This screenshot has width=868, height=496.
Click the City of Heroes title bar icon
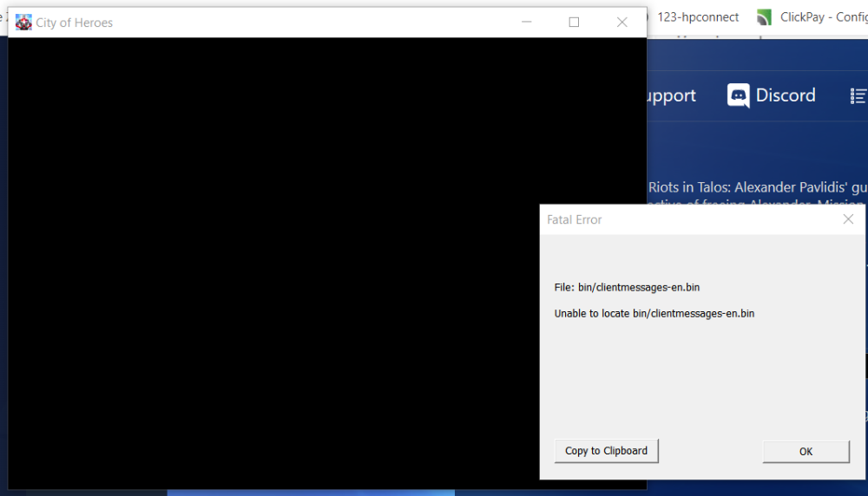tap(23, 23)
